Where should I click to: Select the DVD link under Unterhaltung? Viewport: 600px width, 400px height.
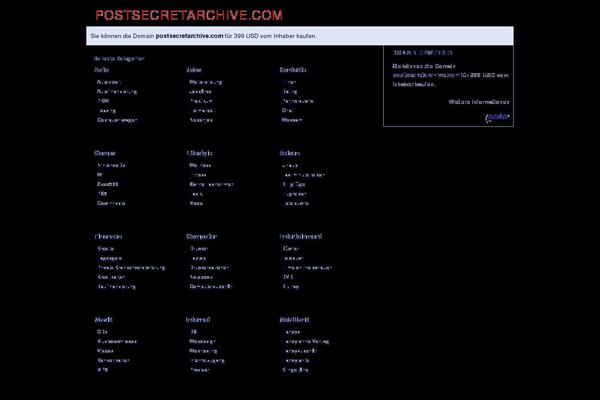[x=288, y=277]
